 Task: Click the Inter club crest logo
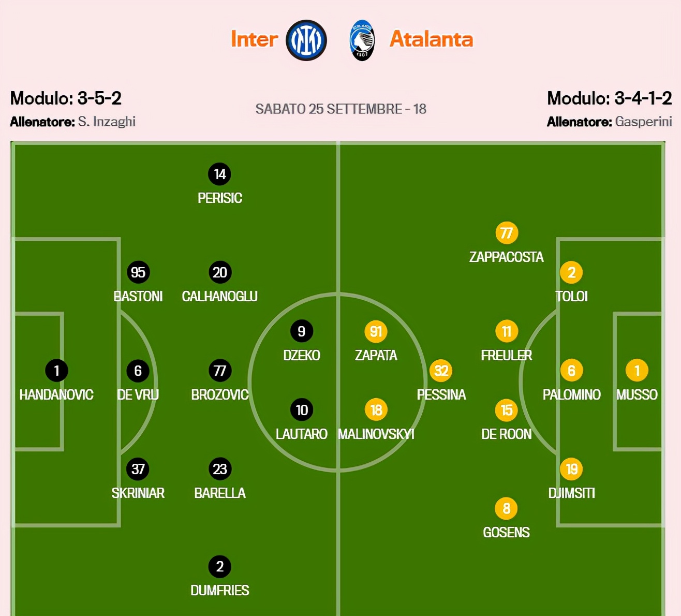point(306,40)
